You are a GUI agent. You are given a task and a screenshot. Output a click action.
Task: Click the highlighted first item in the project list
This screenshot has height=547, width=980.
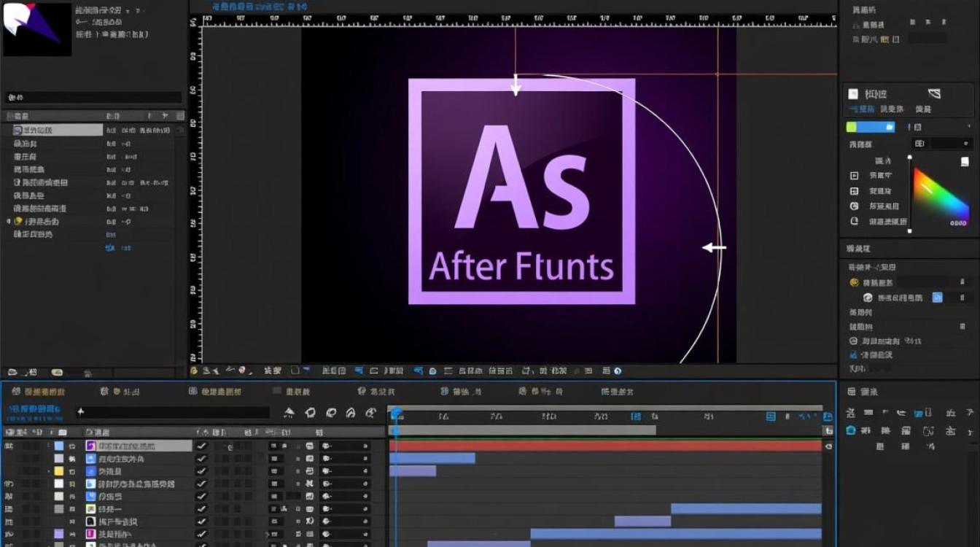tap(57, 130)
